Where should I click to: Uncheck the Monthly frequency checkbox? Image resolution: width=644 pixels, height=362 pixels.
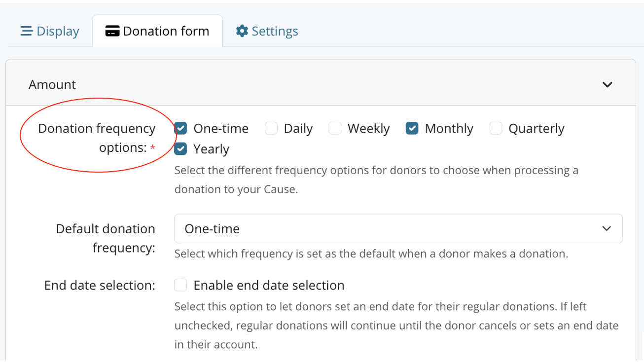[x=412, y=128]
